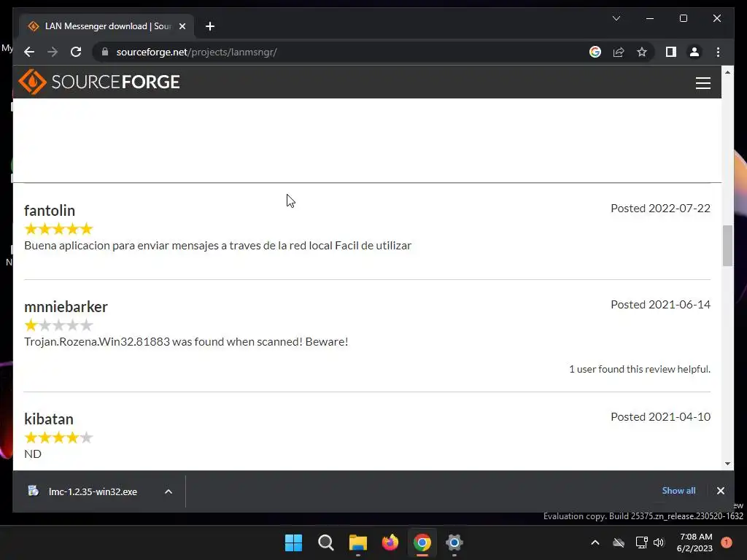This screenshot has height=560, width=747.
Task: Expand download item options chevron
Action: (x=169, y=491)
